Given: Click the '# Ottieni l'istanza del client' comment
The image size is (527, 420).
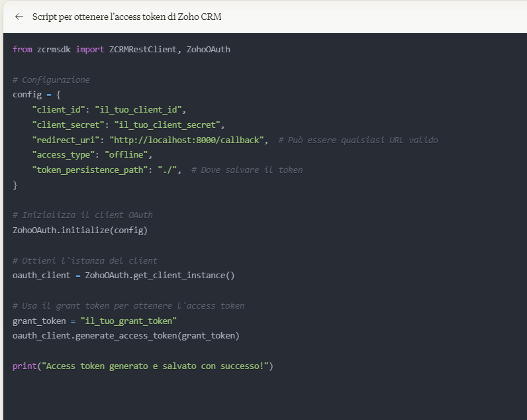Looking at the screenshot, I should [x=85, y=260].
